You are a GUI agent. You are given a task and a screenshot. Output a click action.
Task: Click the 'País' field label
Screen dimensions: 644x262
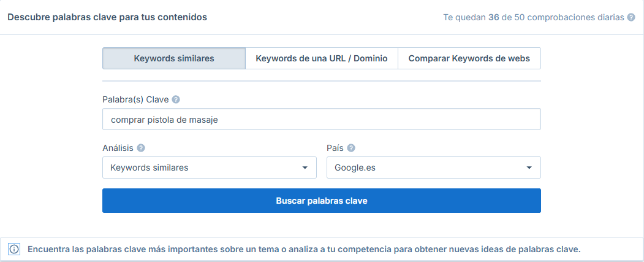pos(335,148)
